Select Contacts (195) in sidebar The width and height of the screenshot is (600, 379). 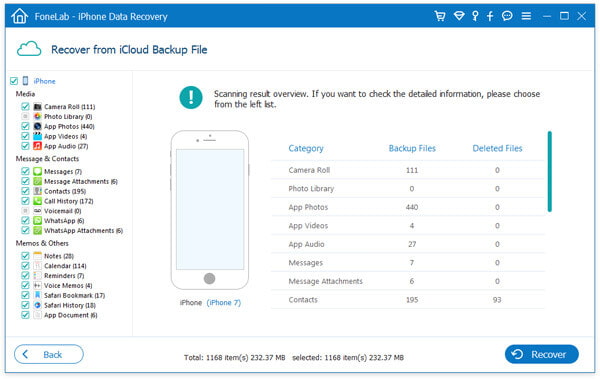(x=65, y=191)
